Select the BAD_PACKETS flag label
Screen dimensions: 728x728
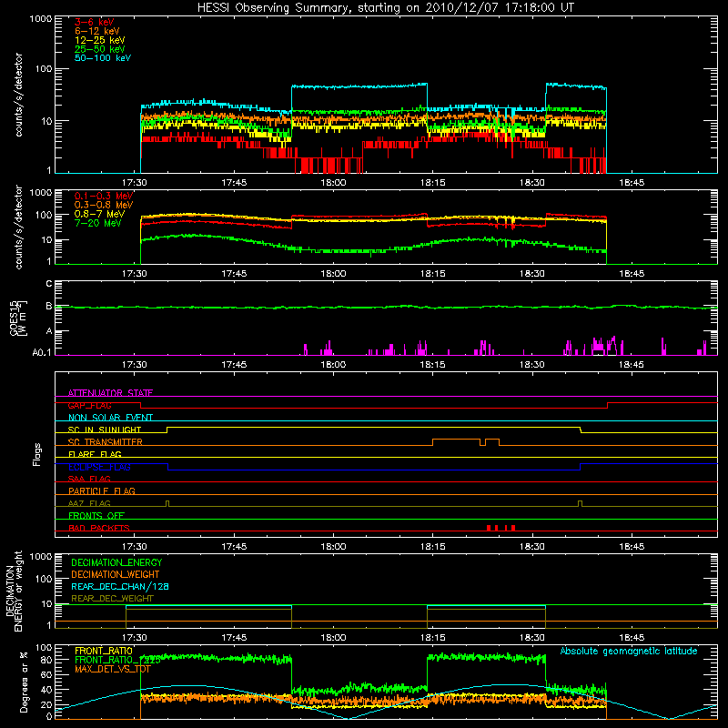[x=99, y=528]
